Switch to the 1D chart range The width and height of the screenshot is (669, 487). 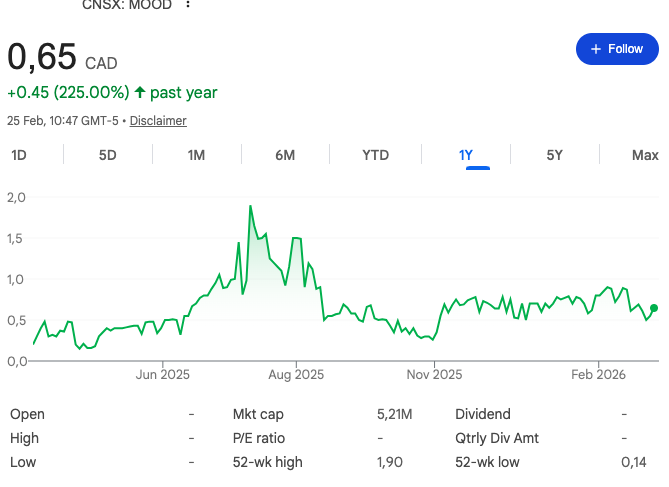point(19,155)
